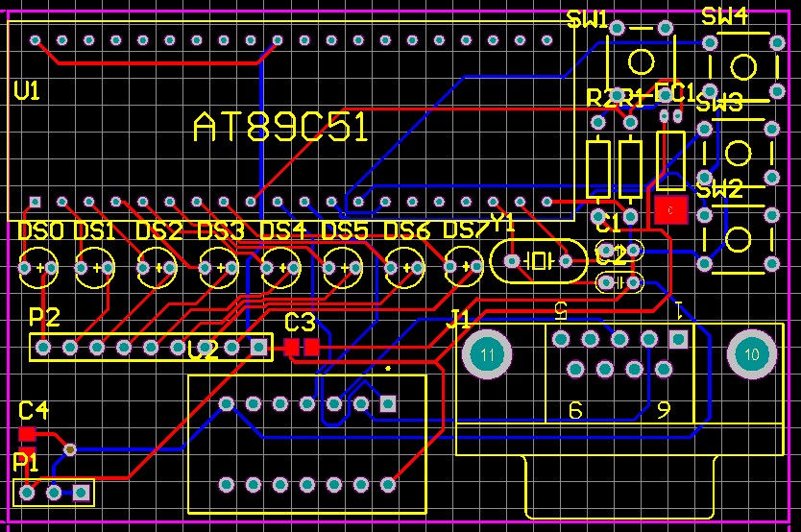Screen dimensions: 801x532
Task: Click the right red pad of C3
Action: [x=311, y=348]
